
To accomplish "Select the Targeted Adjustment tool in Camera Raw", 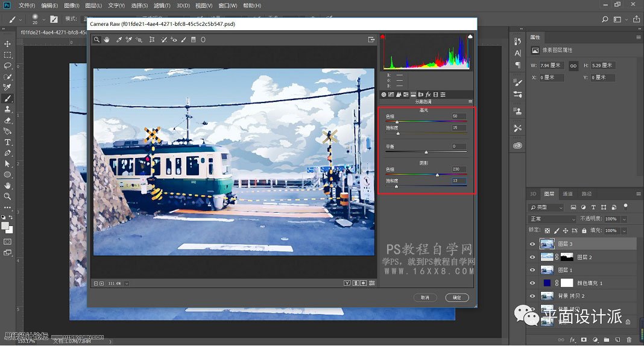I will [x=139, y=39].
